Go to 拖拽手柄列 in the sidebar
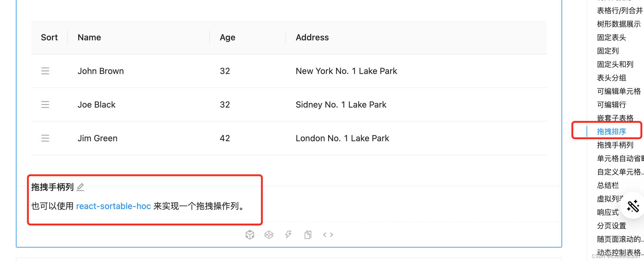The width and height of the screenshot is (644, 261). tap(615, 145)
